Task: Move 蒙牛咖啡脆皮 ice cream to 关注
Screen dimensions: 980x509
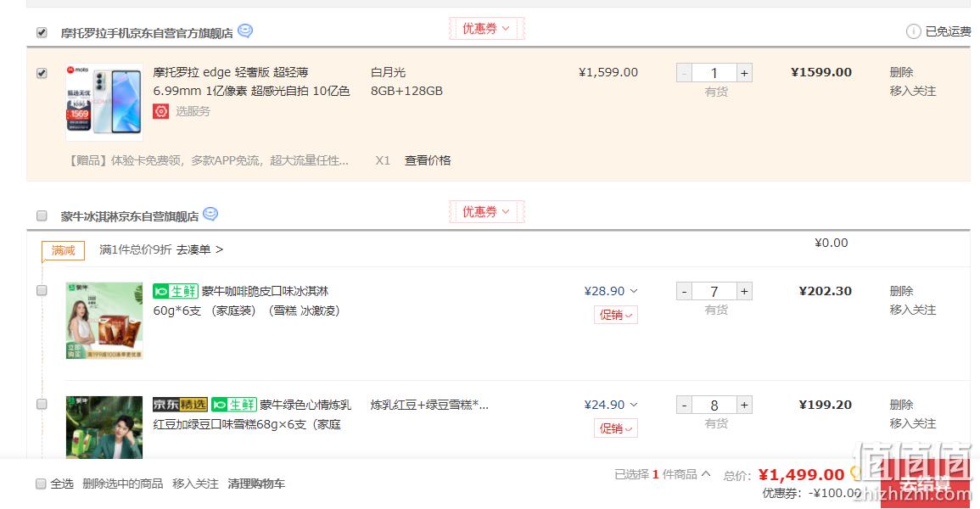Action: click(x=912, y=310)
